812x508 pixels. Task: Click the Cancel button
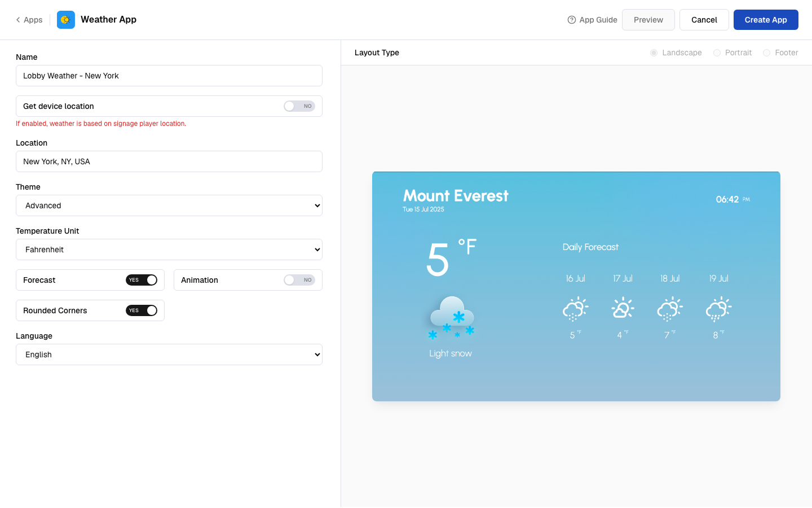[x=704, y=20]
